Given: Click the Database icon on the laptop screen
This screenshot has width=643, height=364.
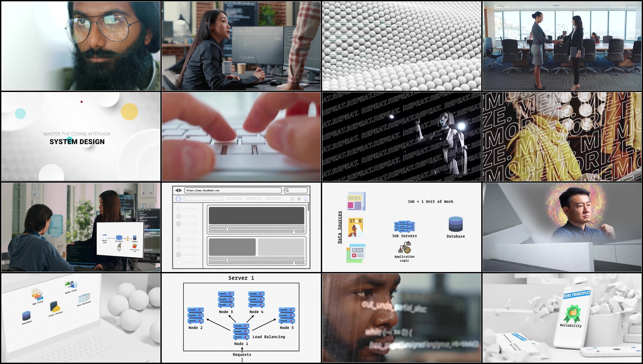Looking at the screenshot, I should click(26, 316).
